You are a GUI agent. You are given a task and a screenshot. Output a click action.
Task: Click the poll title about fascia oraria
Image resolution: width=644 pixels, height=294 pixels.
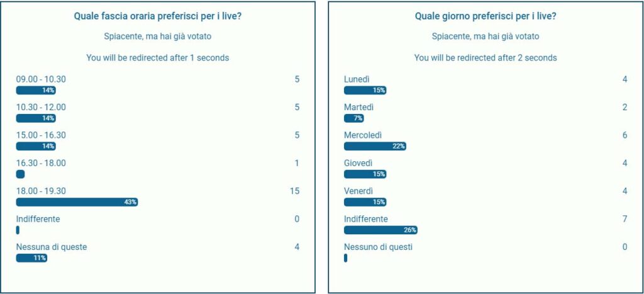[x=158, y=16]
